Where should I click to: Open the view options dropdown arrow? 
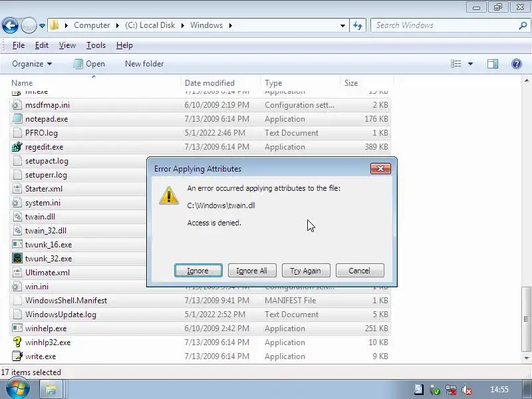(470, 64)
